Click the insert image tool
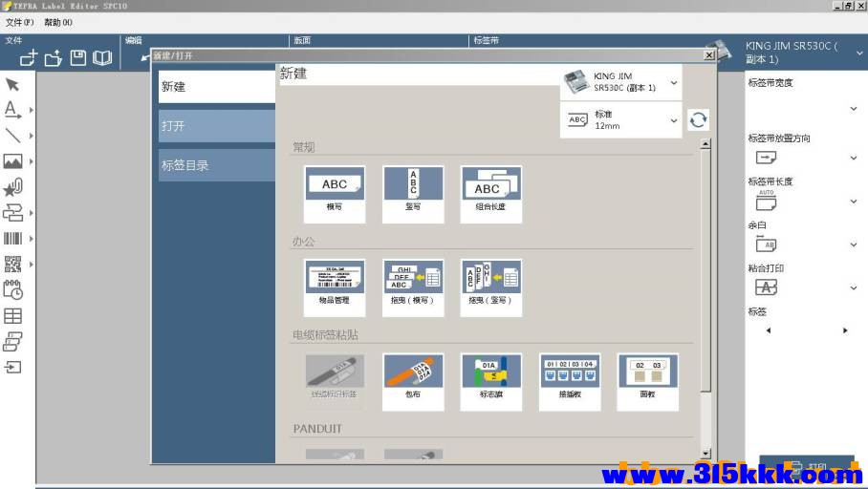This screenshot has width=868, height=489. pyautogui.click(x=12, y=161)
